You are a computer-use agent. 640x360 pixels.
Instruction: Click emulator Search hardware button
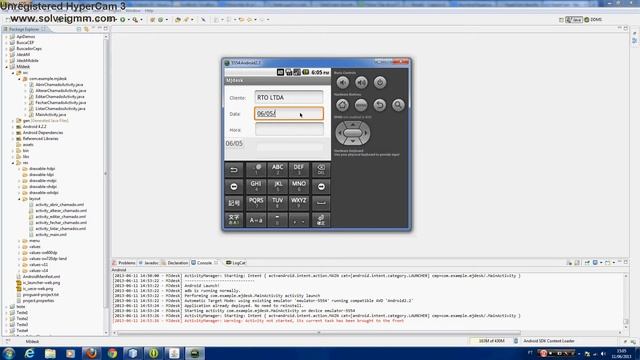[x=398, y=105]
